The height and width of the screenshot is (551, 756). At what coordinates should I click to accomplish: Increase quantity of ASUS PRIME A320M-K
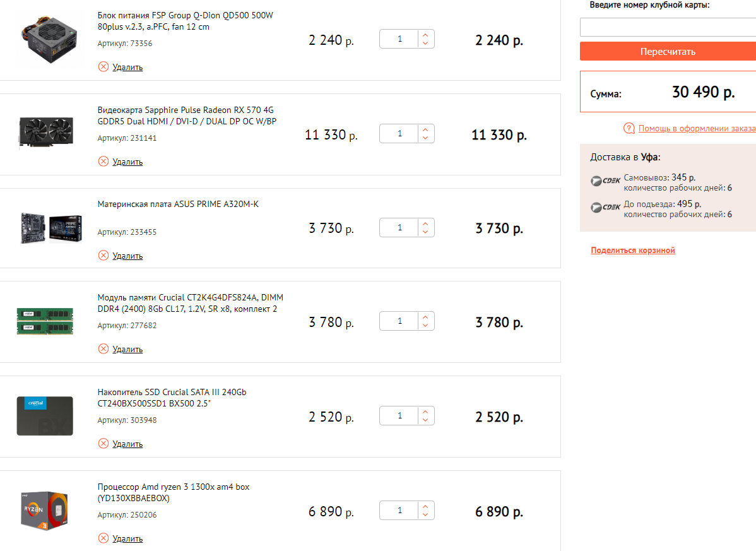(x=426, y=223)
